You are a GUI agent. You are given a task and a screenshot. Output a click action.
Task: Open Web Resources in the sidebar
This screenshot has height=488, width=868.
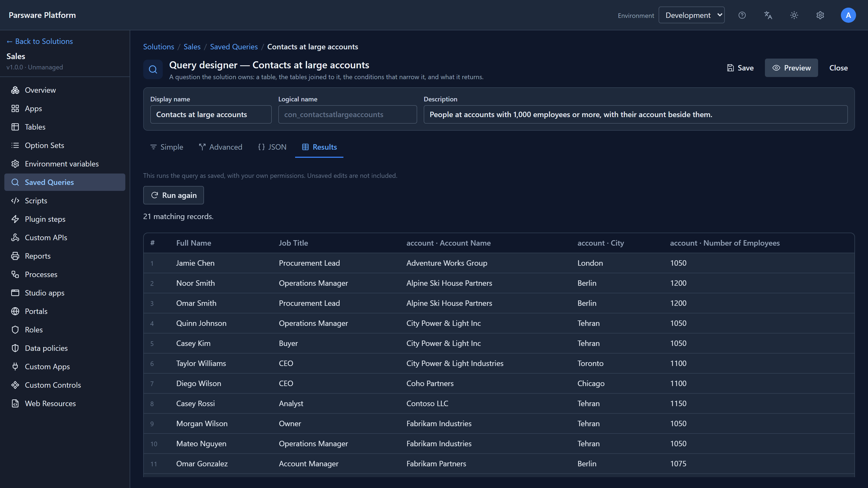click(65, 403)
